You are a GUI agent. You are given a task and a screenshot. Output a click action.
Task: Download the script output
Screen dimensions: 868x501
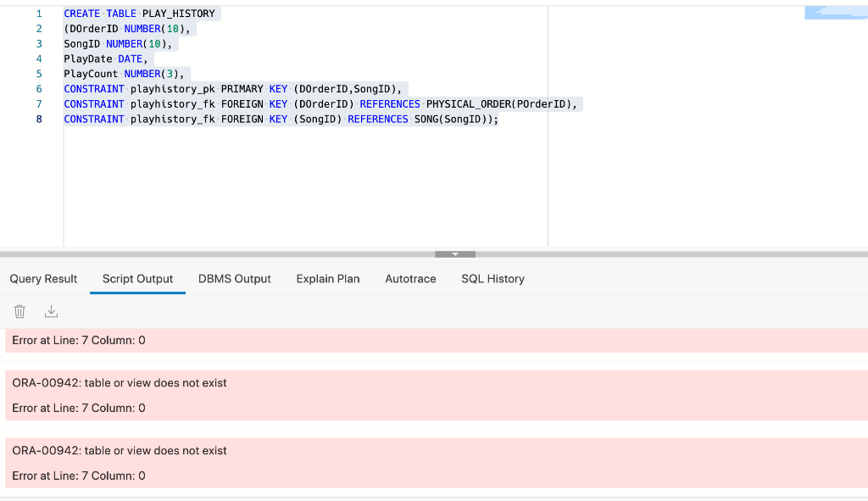coord(51,312)
